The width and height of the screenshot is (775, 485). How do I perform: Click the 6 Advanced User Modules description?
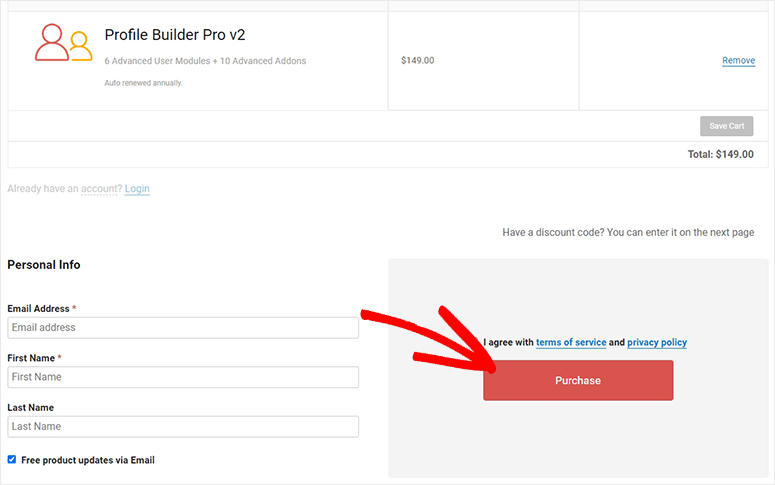pyautogui.click(x=205, y=61)
